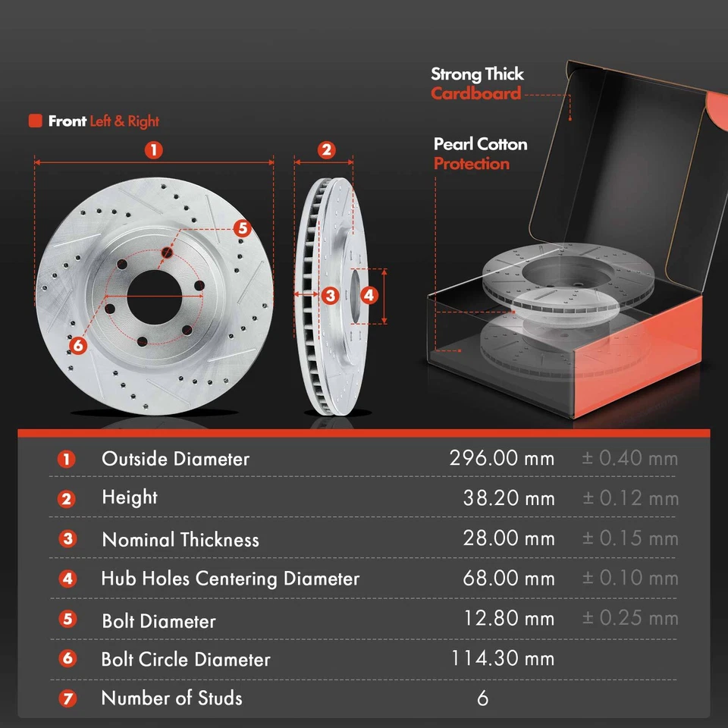
Task: Click the Strong Thick Cardboard label
Action: pyautogui.click(x=477, y=84)
